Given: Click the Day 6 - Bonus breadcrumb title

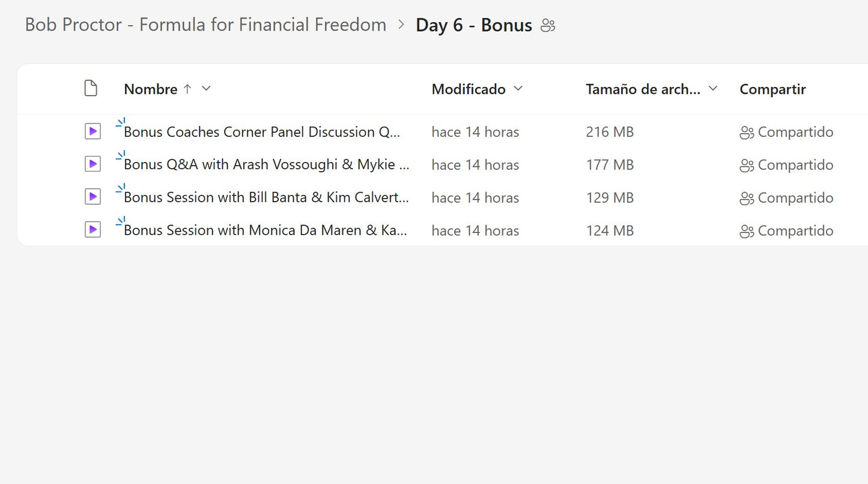Looking at the screenshot, I should tap(473, 25).
